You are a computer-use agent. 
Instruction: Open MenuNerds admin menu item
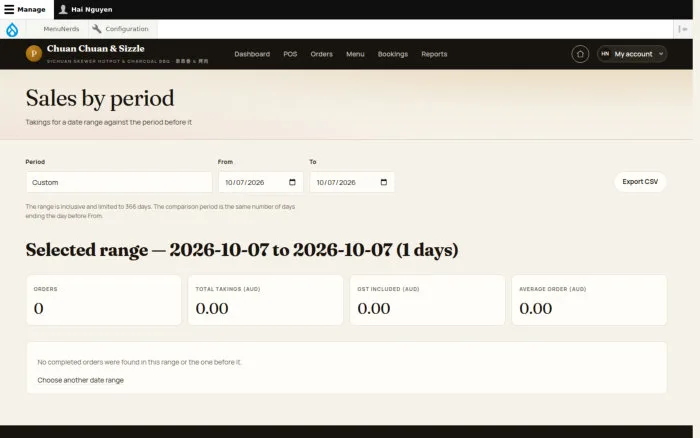[x=61, y=29]
